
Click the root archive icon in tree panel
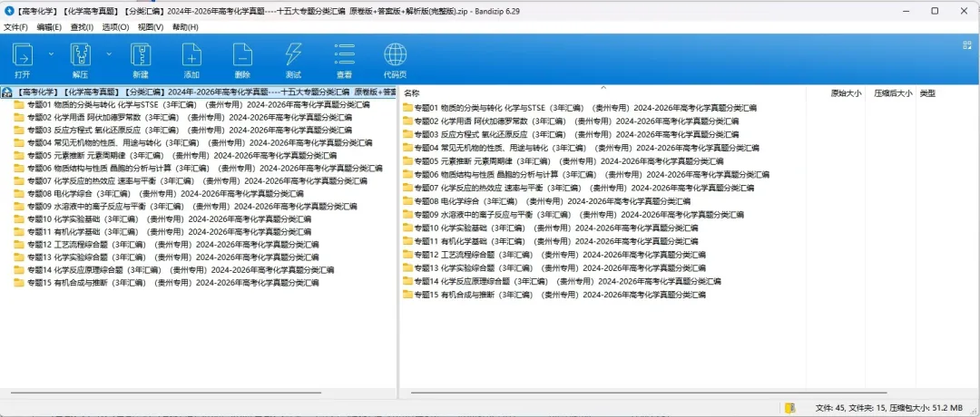point(7,92)
